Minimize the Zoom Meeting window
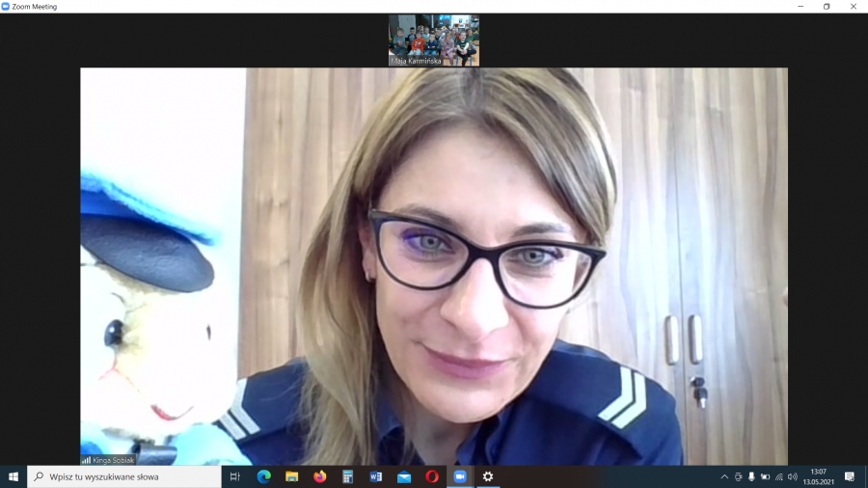The width and height of the screenshot is (868, 488). click(800, 7)
